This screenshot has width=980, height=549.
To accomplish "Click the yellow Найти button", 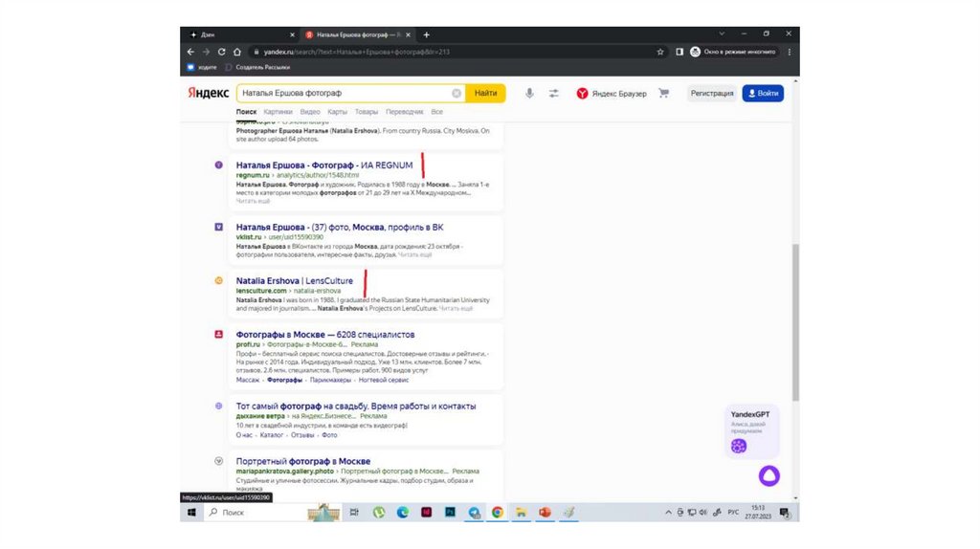I will tap(485, 93).
